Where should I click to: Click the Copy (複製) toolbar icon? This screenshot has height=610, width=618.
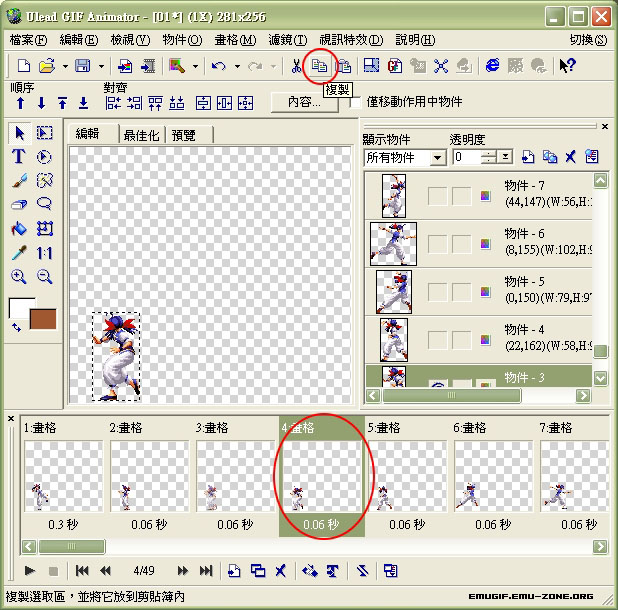tap(319, 66)
